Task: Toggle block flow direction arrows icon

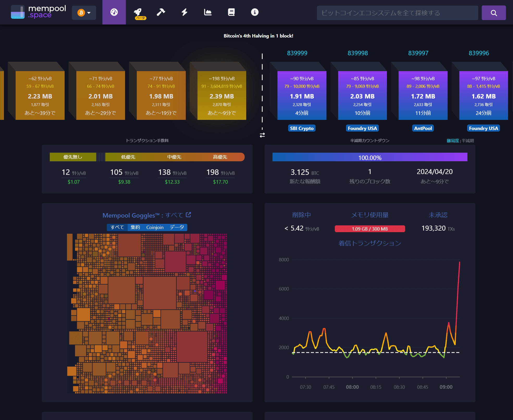Action: pos(262,135)
